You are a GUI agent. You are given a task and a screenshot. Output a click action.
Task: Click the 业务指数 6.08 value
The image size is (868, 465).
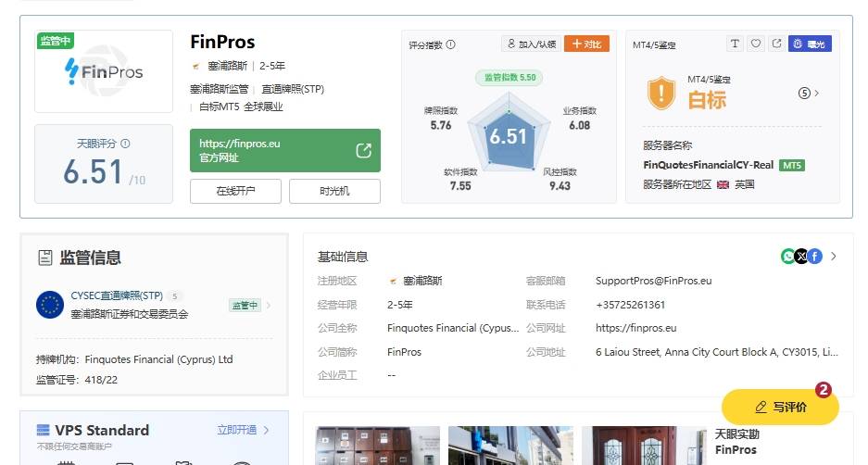pyautogui.click(x=580, y=126)
